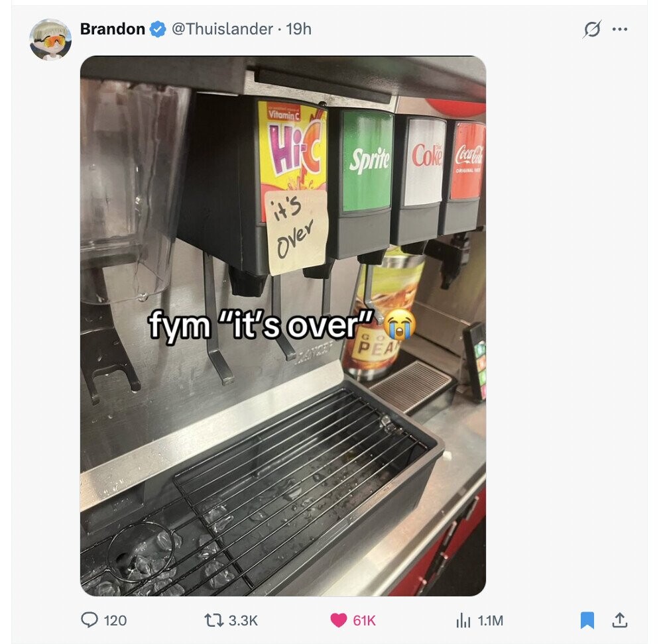Viewport: 663px width, 644px height.
Task: Click the 1.1M views count
Action: tap(491, 620)
